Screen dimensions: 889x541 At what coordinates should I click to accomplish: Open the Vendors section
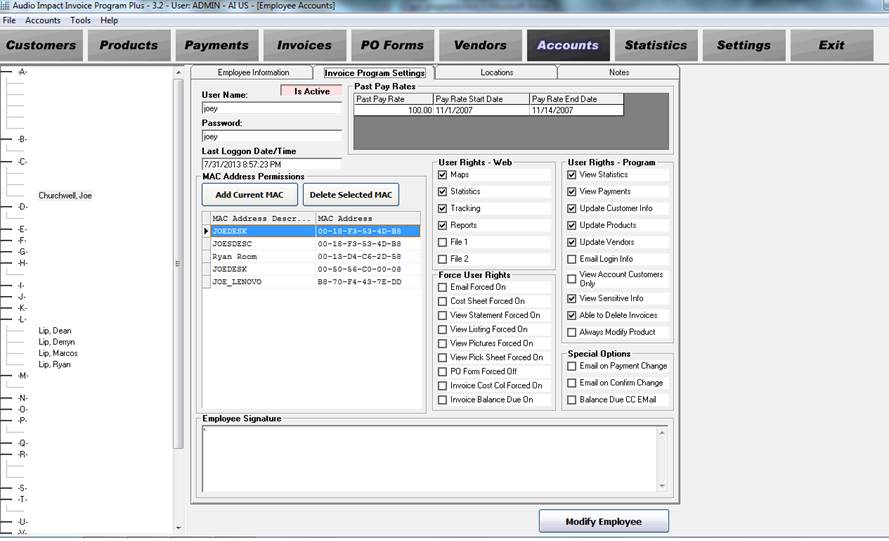tap(480, 45)
